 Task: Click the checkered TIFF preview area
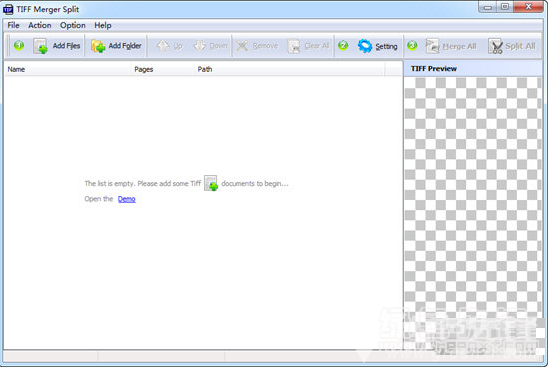473,213
